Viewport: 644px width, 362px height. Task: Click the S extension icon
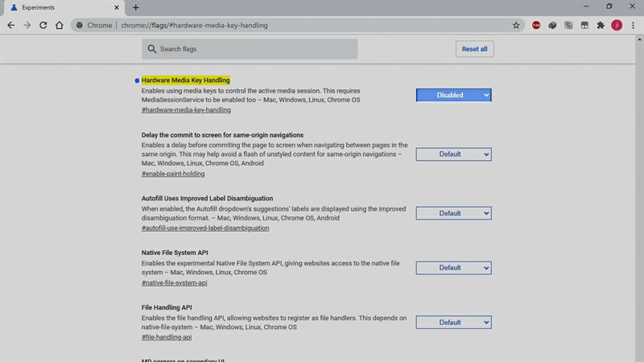tap(568, 26)
